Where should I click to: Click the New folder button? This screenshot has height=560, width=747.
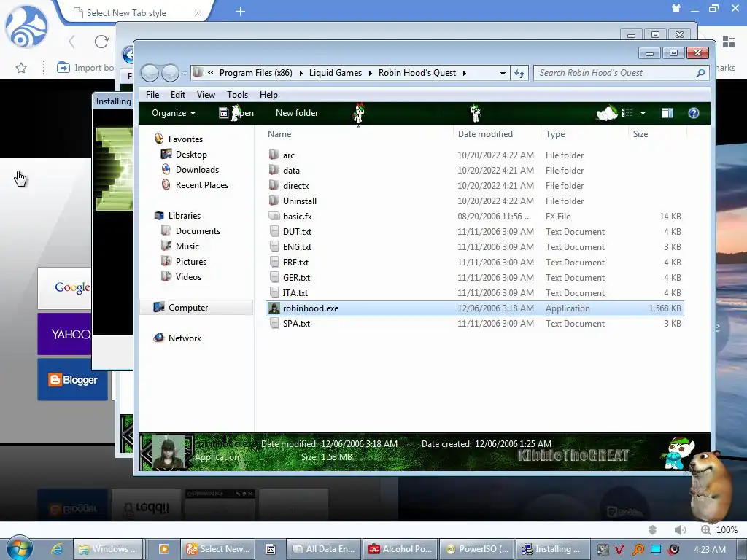(297, 113)
